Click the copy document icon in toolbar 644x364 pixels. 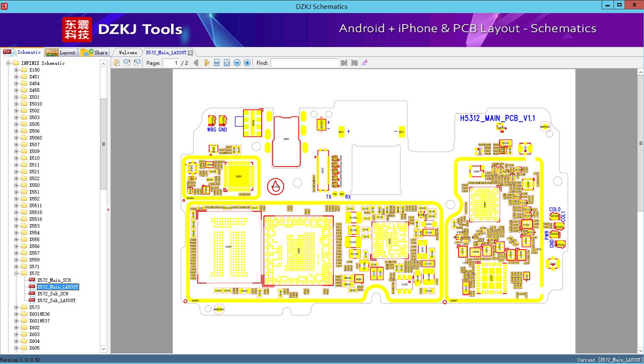point(116,63)
